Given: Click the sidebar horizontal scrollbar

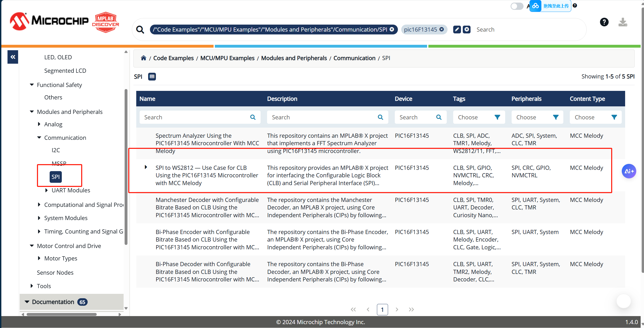Looking at the screenshot, I should pyautogui.click(x=62, y=314).
